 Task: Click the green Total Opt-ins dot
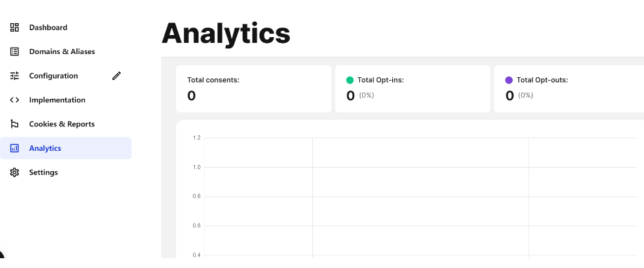(x=350, y=80)
